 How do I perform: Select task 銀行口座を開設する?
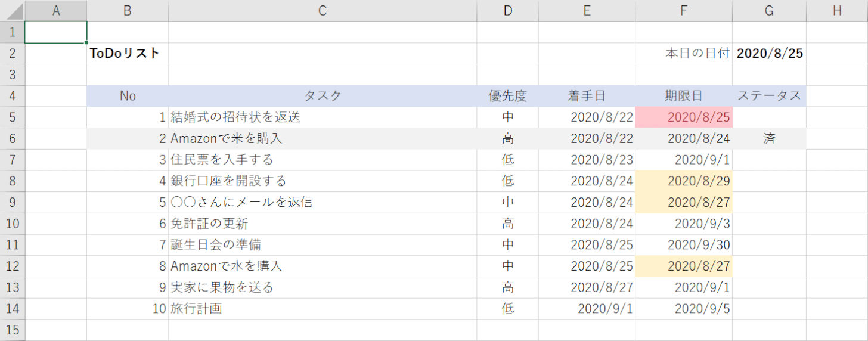pos(323,181)
